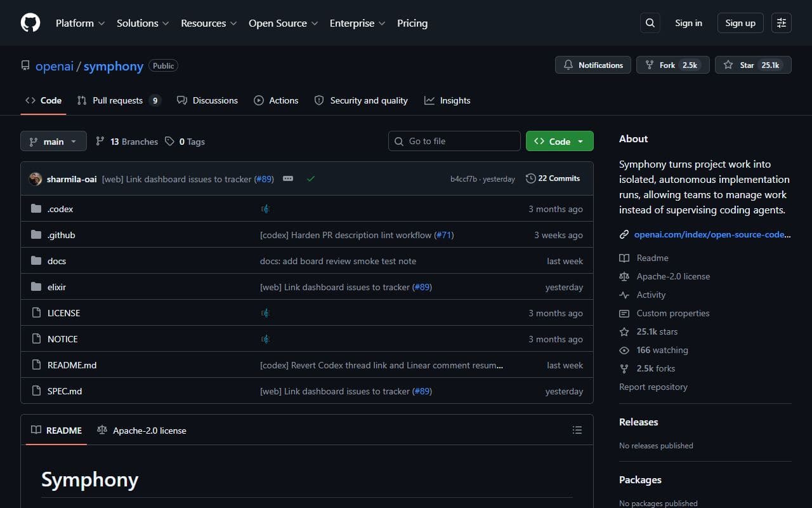
Task: Expand the Enterprise menu
Action: click(x=357, y=23)
